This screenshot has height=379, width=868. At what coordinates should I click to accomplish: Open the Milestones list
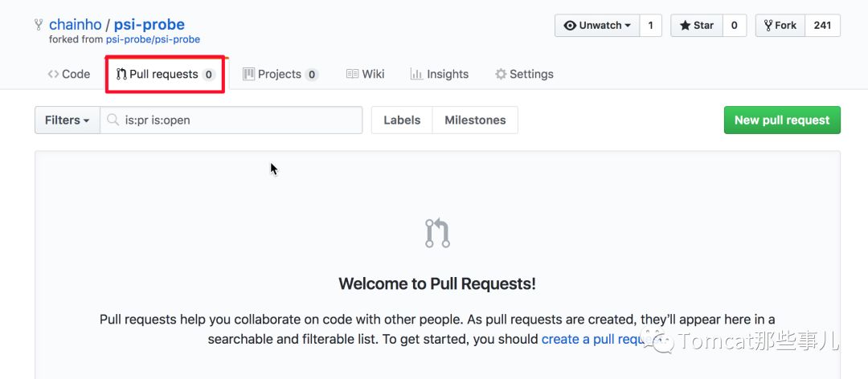[x=475, y=120]
